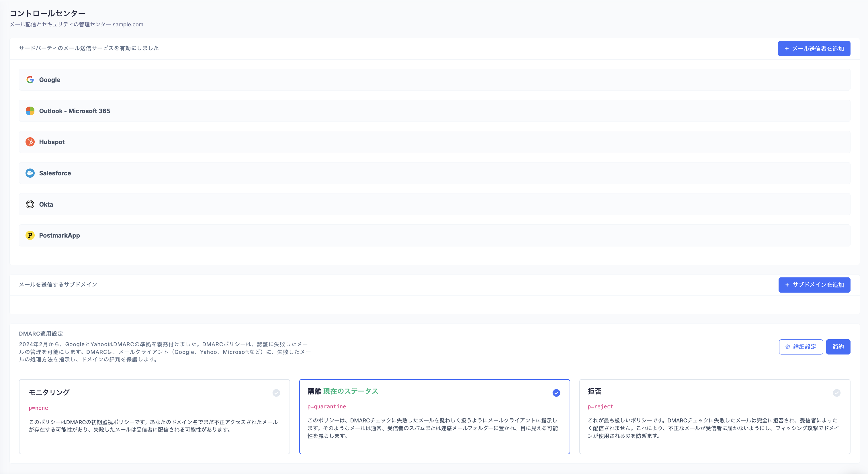
Task: Click the サブドメインを追加 button
Action: point(814,285)
